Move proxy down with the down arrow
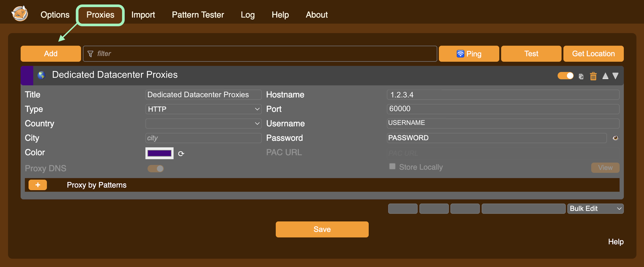The height and width of the screenshot is (267, 644). pyautogui.click(x=615, y=76)
